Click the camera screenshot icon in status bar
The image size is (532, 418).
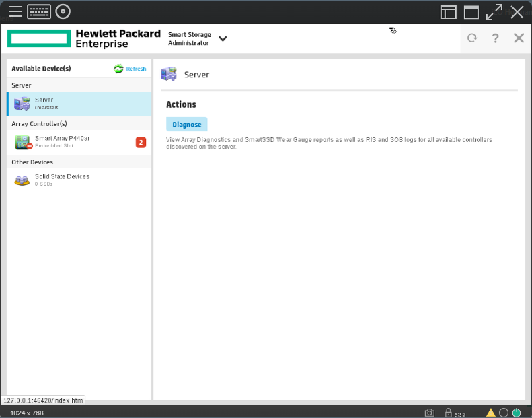pos(430,413)
